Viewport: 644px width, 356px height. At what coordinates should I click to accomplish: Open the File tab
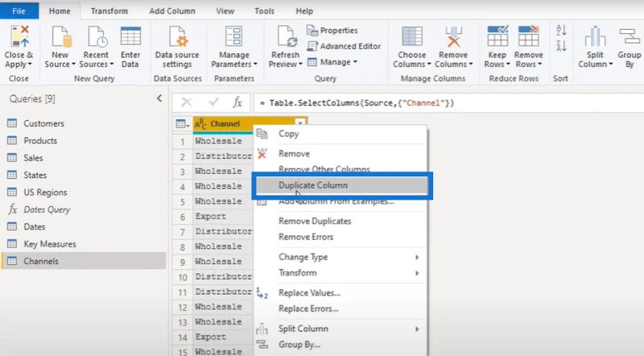pos(19,11)
